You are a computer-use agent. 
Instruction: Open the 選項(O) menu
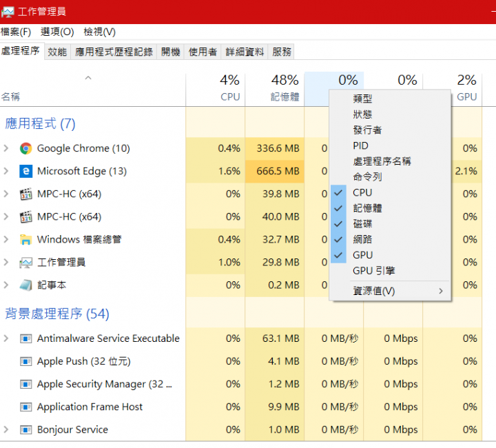pos(57,32)
